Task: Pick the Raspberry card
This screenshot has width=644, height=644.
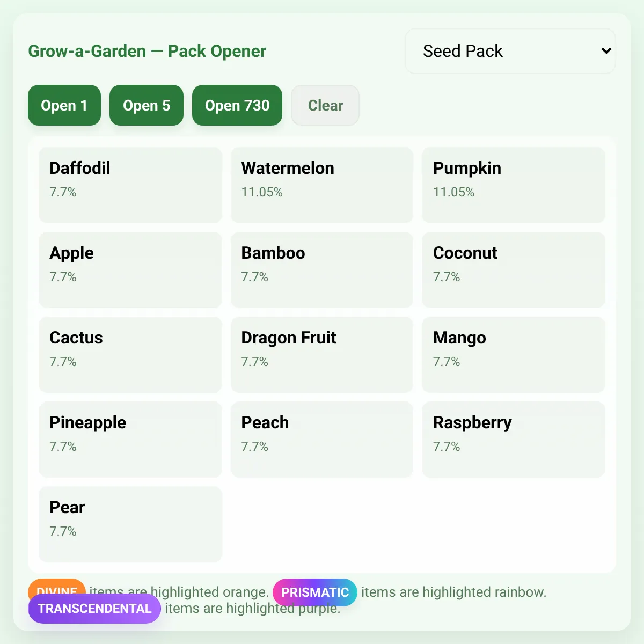Action: pos(514,440)
